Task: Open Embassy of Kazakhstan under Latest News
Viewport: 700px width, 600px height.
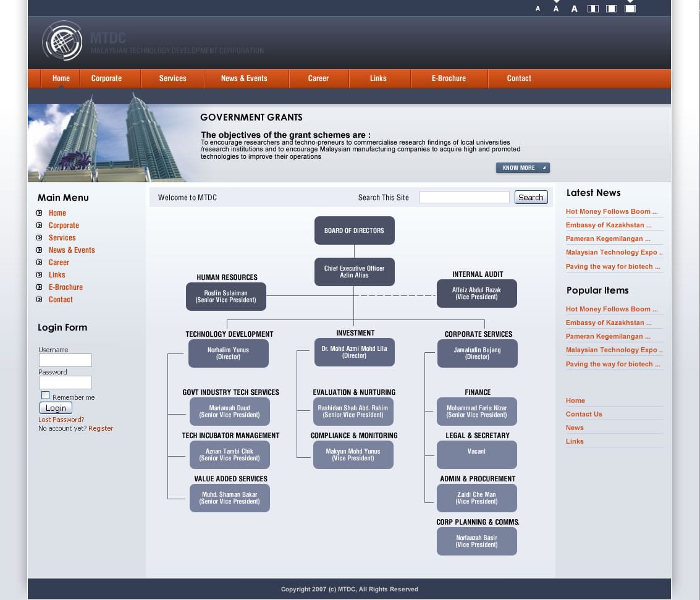Action: coord(609,225)
